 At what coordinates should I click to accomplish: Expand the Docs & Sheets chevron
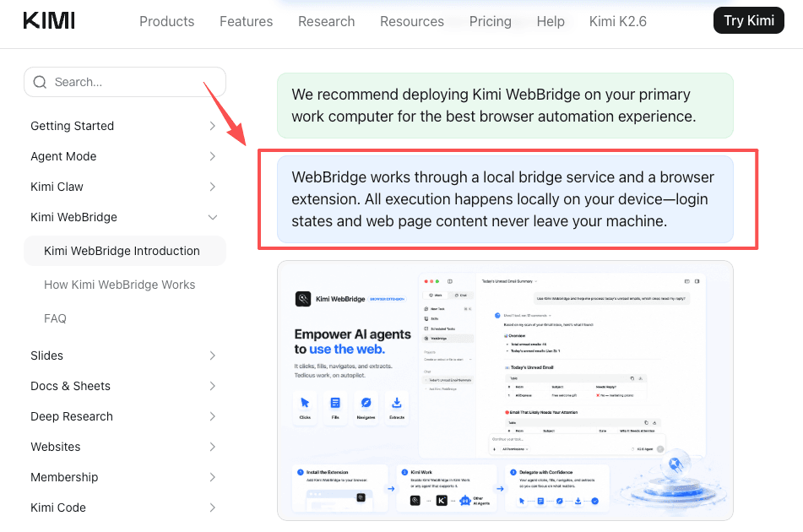click(213, 386)
